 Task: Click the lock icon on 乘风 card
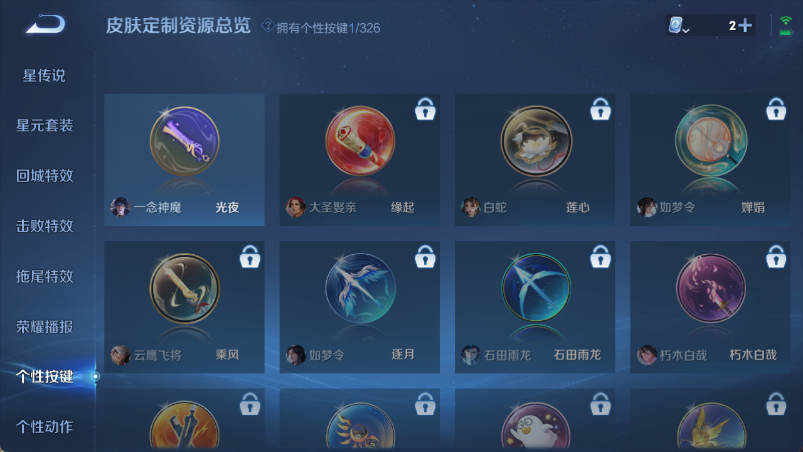[250, 256]
